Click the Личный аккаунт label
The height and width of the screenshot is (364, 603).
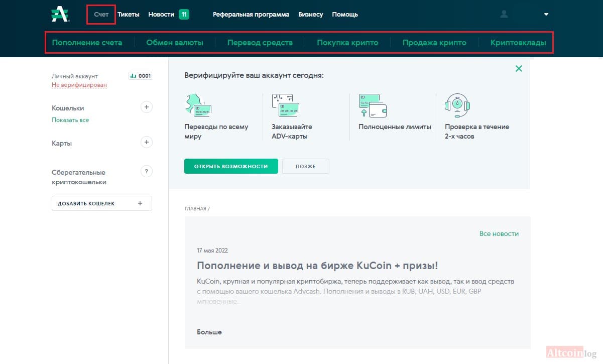click(x=75, y=76)
